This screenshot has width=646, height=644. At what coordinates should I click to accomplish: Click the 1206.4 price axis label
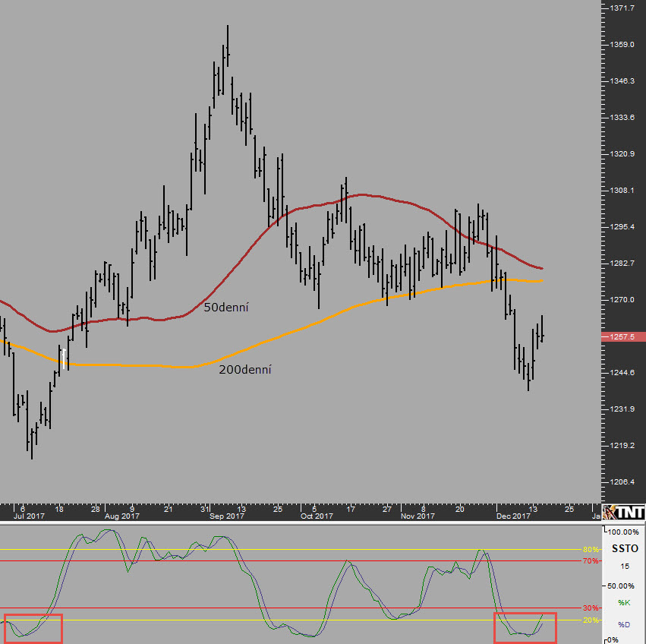[622, 482]
